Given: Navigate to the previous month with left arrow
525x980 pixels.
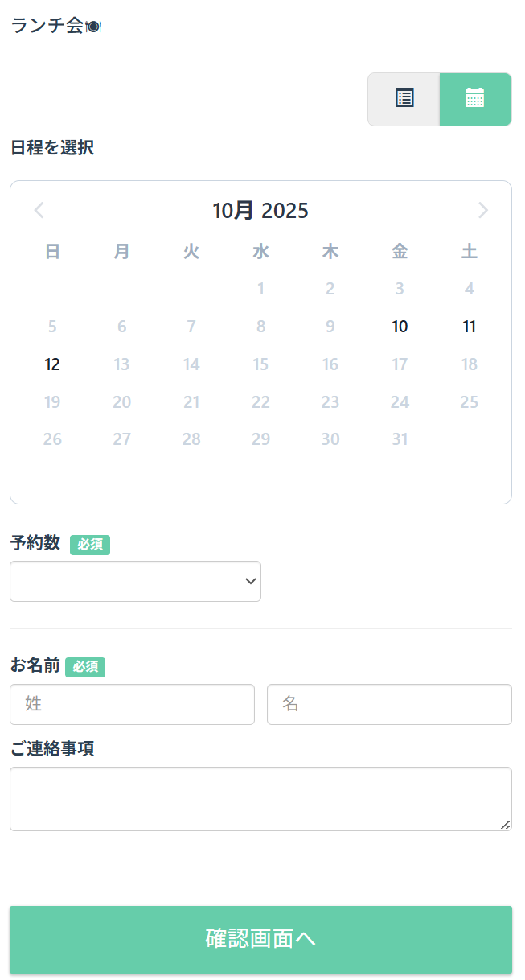Looking at the screenshot, I should [39, 210].
